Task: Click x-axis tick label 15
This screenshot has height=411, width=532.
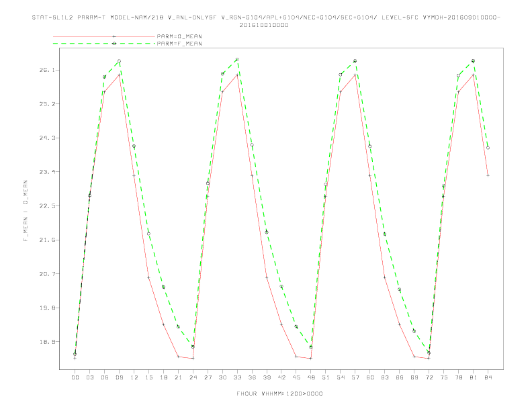Action: tap(148, 377)
